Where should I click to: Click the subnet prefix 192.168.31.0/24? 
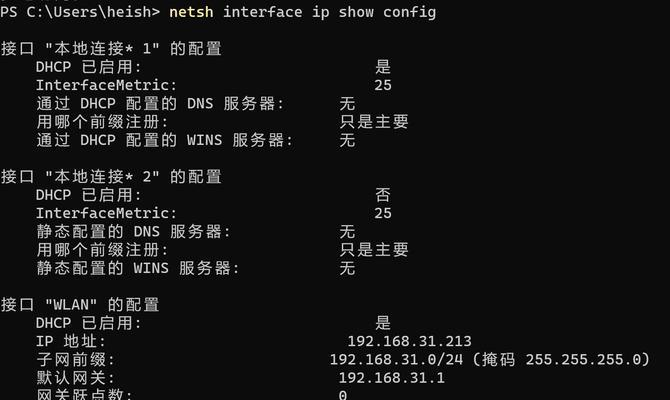point(396,359)
